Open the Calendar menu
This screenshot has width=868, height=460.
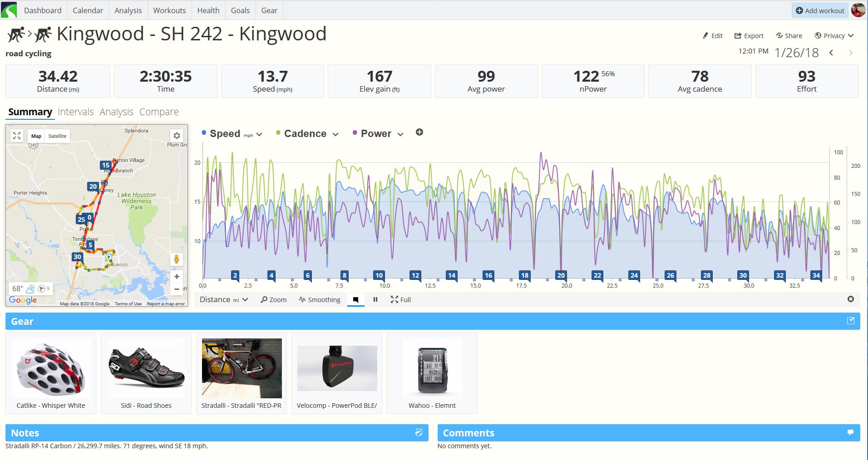88,10
